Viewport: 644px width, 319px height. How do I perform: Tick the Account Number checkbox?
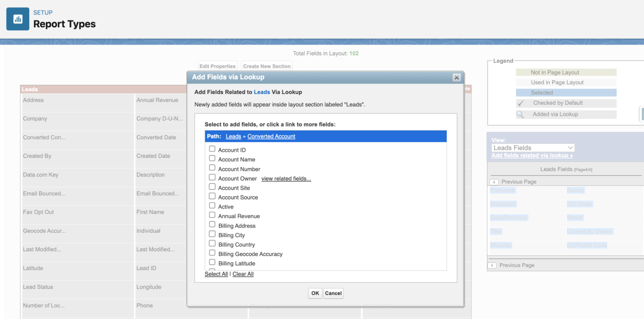click(212, 168)
